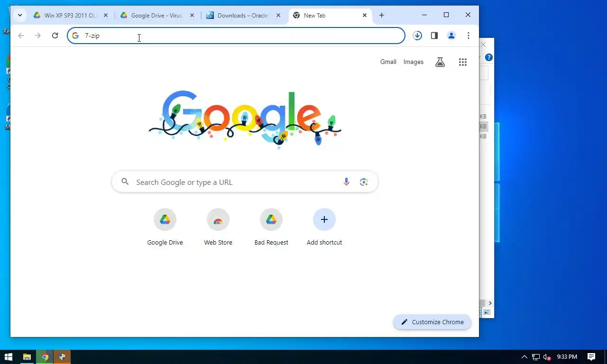Open the Chrome downloads icon

[x=417, y=36]
